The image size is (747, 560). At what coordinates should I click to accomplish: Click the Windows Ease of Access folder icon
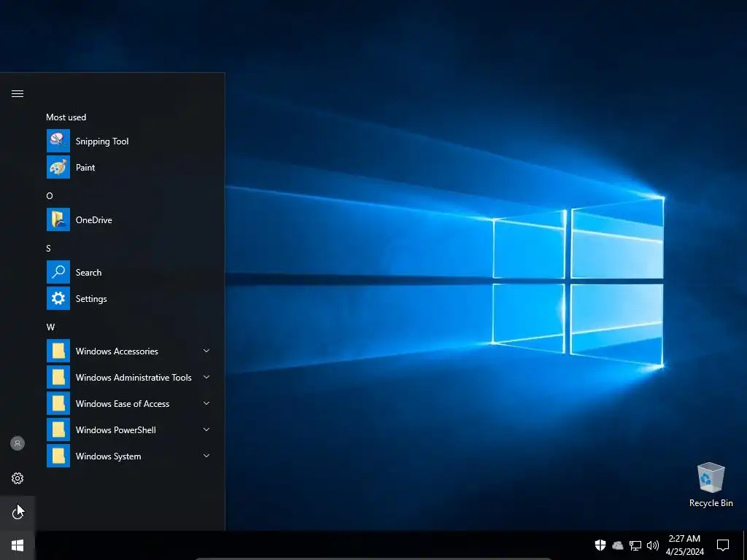click(58, 403)
